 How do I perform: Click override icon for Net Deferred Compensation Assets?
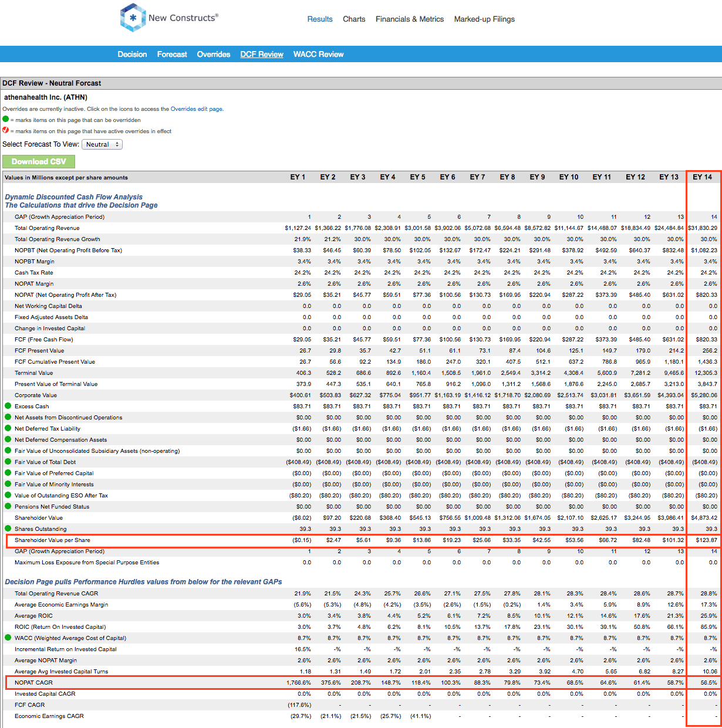8,439
